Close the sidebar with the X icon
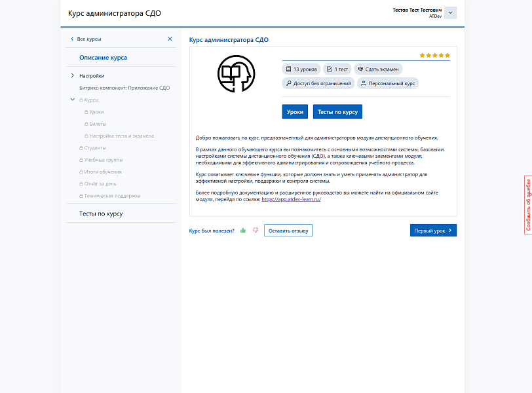Image resolution: width=532 pixels, height=393 pixels. click(x=170, y=39)
